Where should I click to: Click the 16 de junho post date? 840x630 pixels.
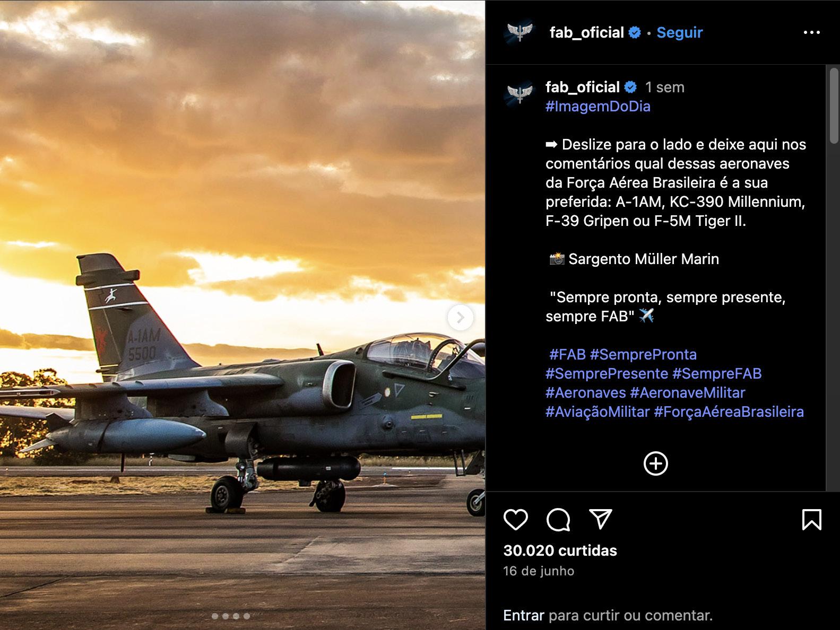point(539,571)
